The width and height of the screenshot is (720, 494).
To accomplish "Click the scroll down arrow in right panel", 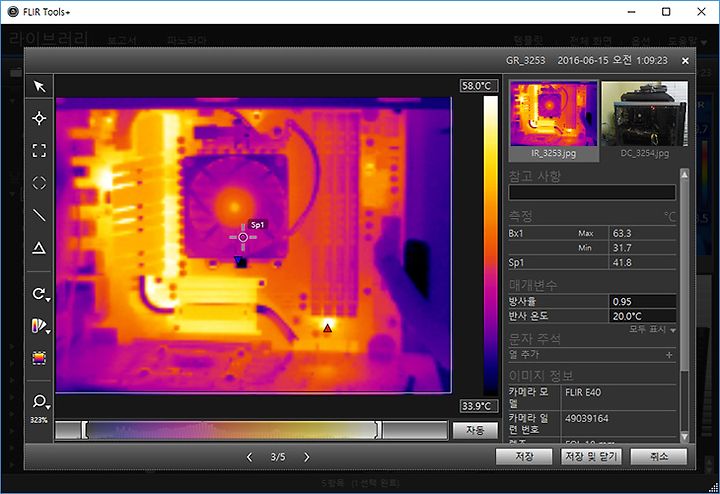I will (684, 437).
